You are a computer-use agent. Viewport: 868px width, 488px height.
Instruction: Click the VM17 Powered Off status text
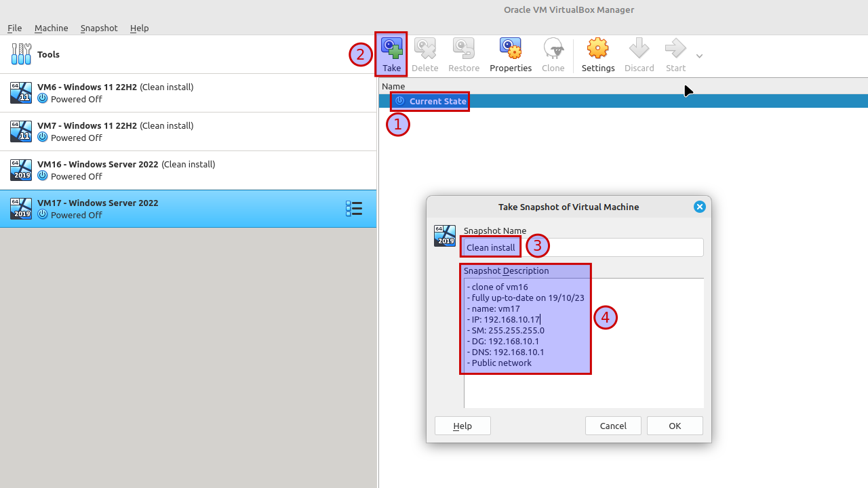coord(77,215)
